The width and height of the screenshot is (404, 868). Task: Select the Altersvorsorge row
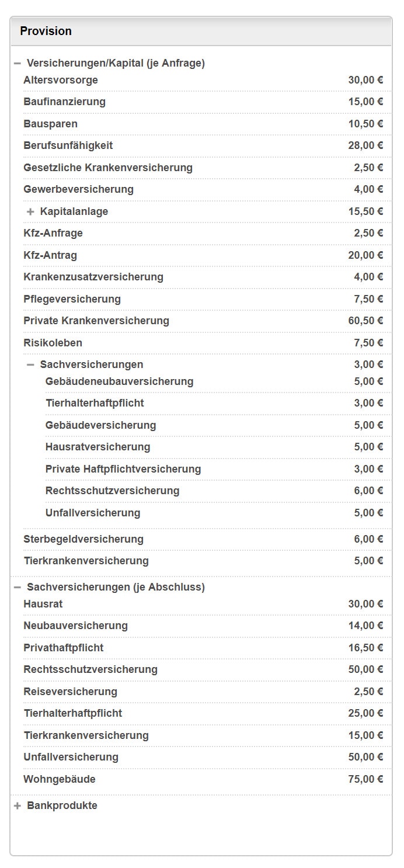click(x=61, y=80)
